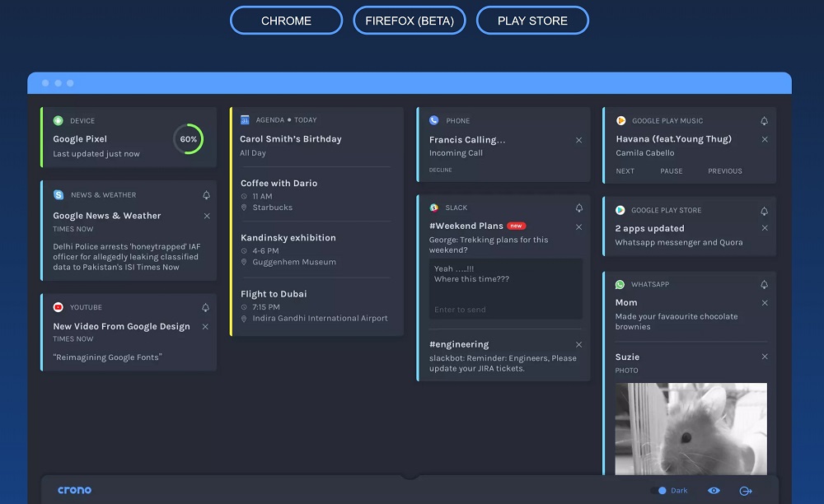The height and width of the screenshot is (504, 824).
Task: Click the Starbucks location pin icon
Action: point(244,208)
